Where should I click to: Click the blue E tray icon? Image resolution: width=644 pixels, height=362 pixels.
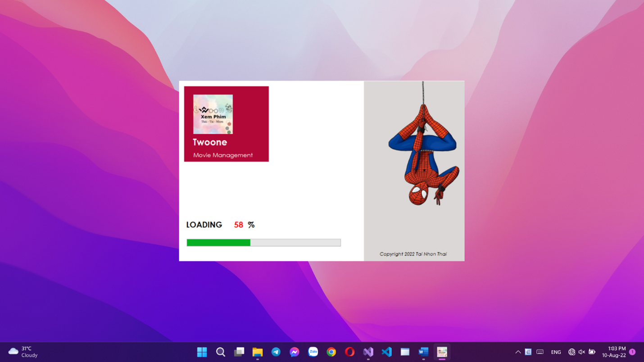click(528, 352)
